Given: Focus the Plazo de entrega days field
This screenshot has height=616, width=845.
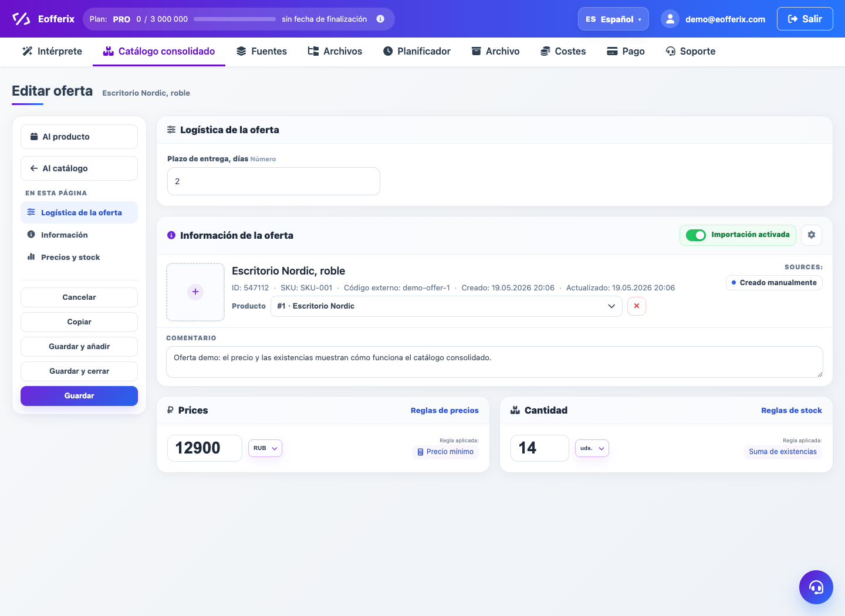Looking at the screenshot, I should click(273, 181).
